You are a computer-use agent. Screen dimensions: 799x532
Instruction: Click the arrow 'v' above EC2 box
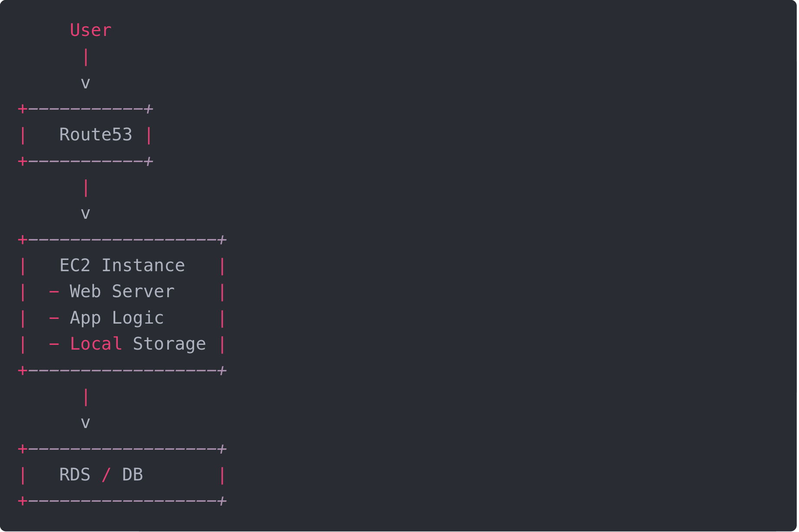(x=85, y=214)
